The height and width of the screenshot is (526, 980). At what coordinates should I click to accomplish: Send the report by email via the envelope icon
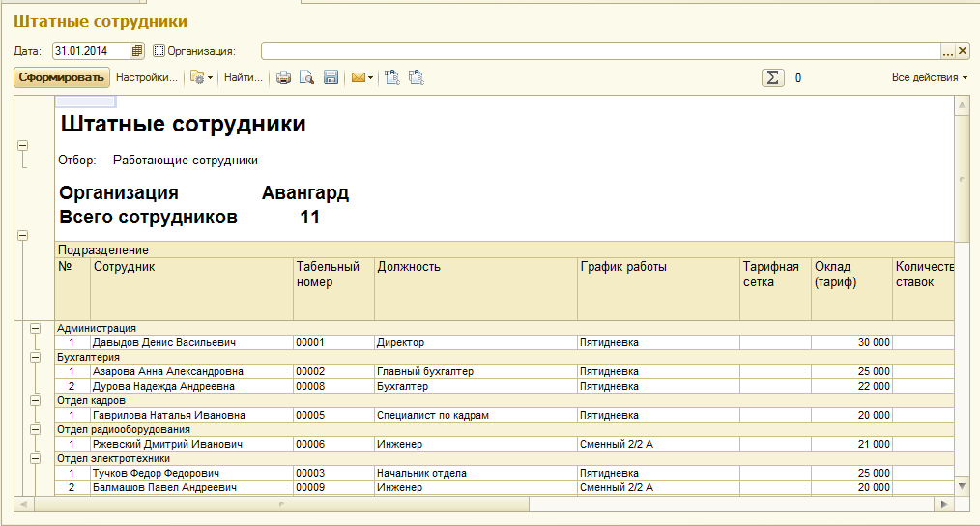[358, 78]
